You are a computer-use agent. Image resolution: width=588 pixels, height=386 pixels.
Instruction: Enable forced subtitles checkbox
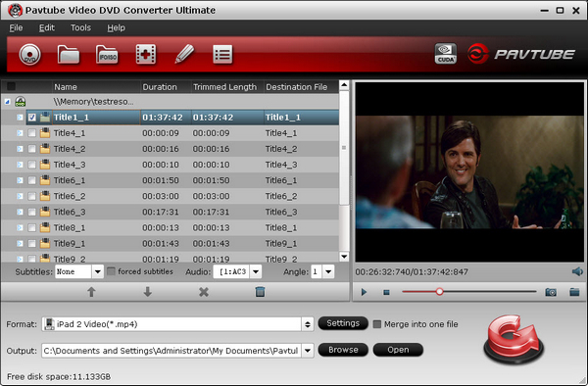pos(111,271)
